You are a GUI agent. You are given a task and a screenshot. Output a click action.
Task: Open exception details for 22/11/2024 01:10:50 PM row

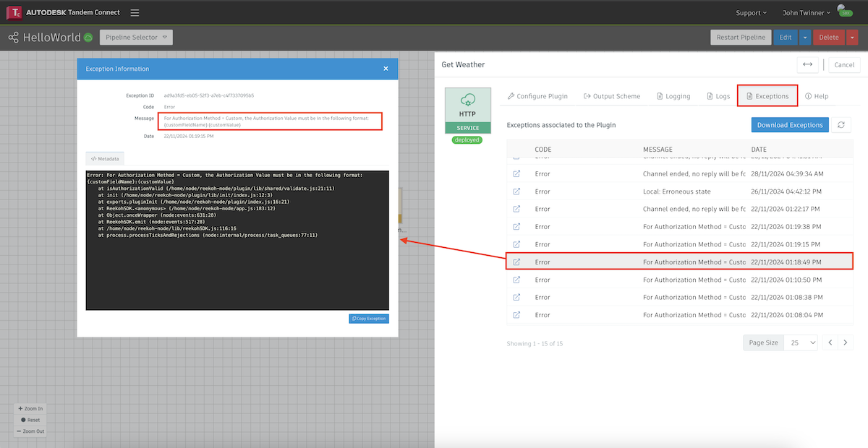(516, 280)
